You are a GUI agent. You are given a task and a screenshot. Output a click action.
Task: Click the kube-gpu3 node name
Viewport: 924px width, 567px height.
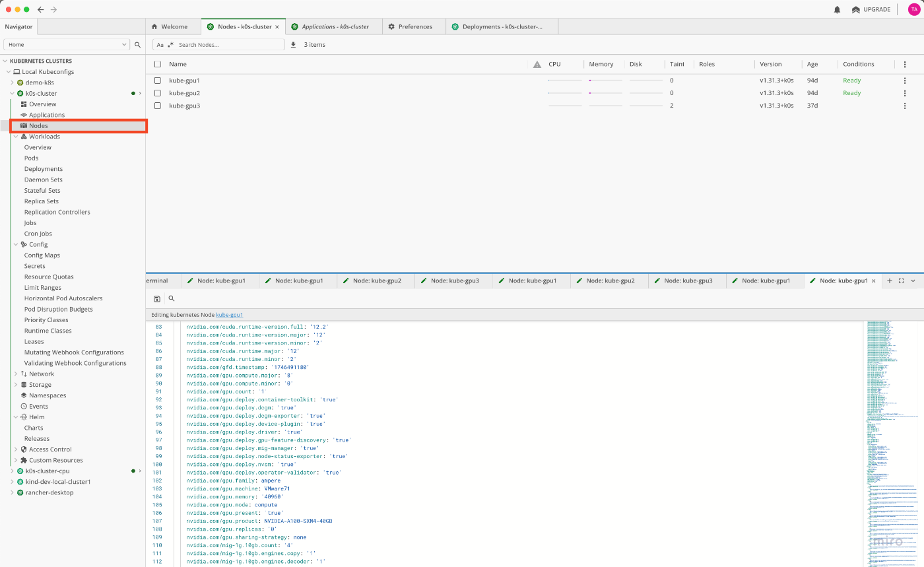click(184, 106)
